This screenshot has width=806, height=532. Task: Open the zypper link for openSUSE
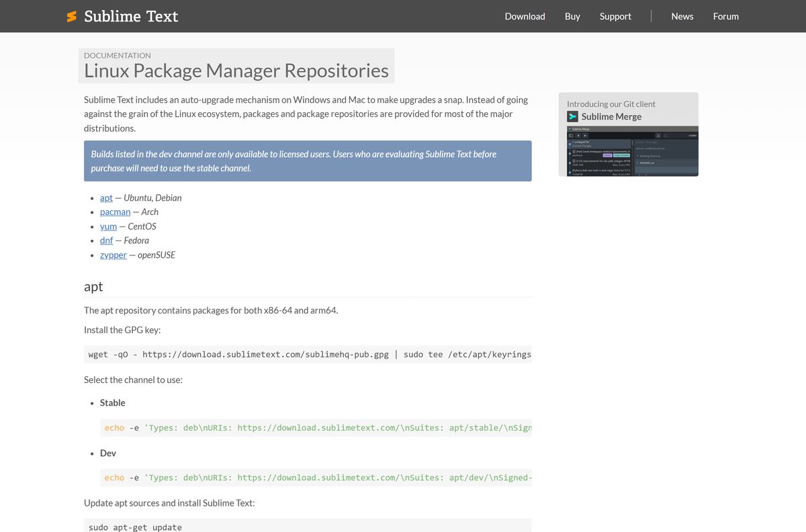click(x=114, y=255)
